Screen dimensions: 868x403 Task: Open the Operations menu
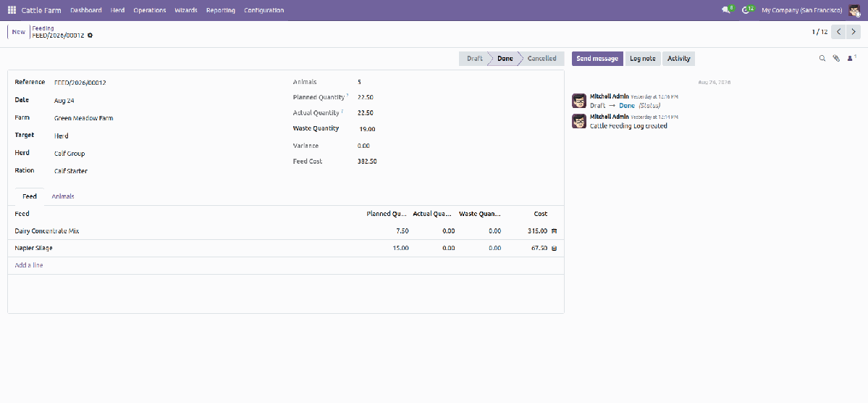coord(149,10)
